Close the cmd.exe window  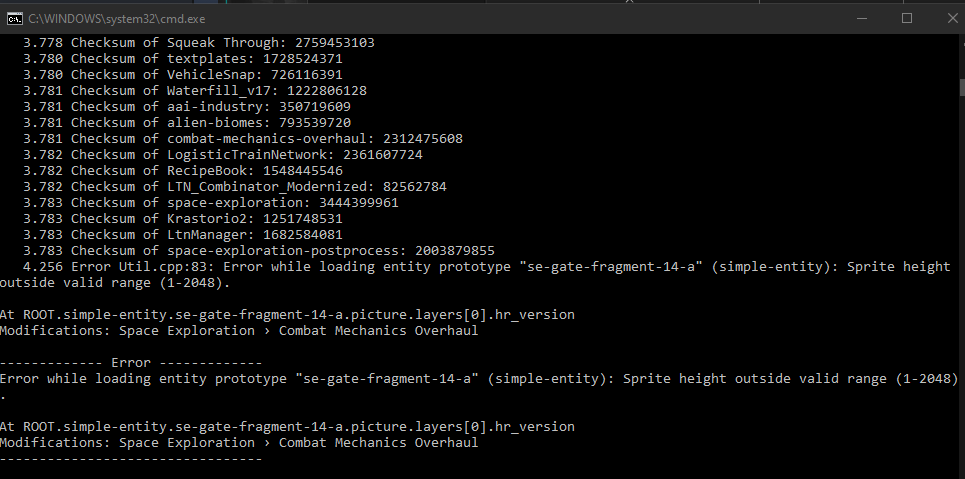tap(952, 18)
